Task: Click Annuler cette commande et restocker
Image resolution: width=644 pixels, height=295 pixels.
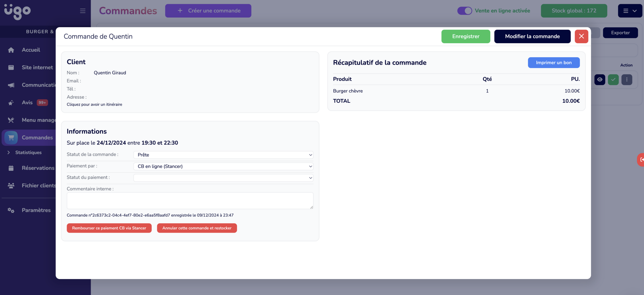Action: point(197,228)
